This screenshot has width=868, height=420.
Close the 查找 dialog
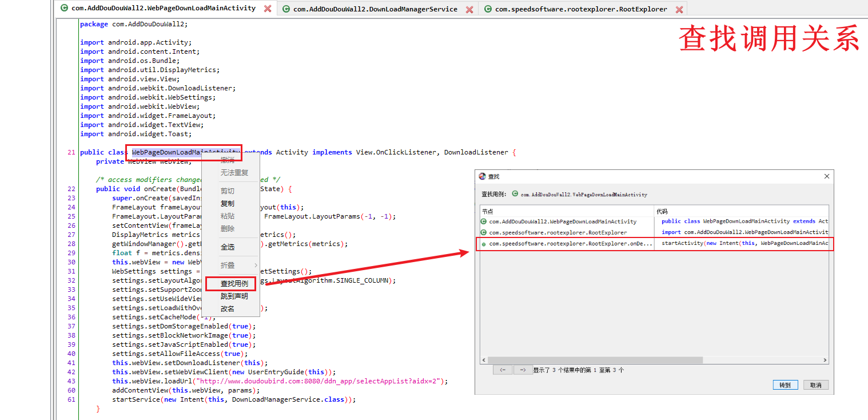coord(827,177)
